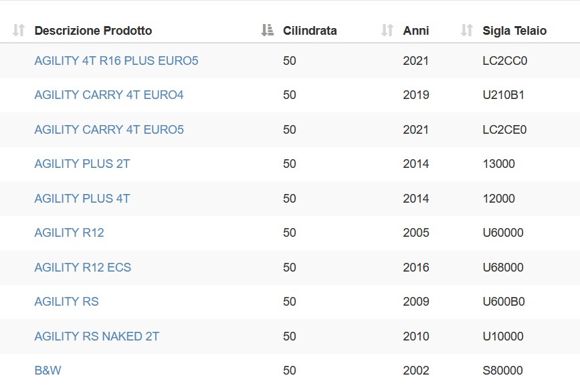Viewport: 580px width, 392px height.
Task: Click the sort arrows left of Sigla Telaio
Action: coord(467,30)
